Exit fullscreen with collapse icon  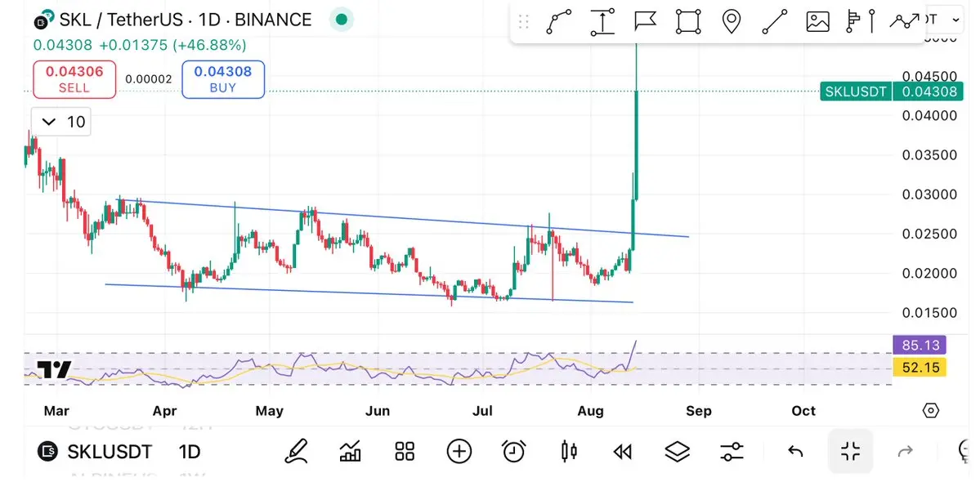850,451
